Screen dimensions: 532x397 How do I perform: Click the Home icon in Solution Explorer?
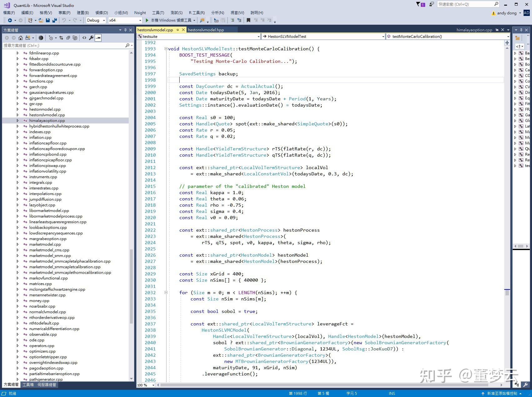point(21,38)
